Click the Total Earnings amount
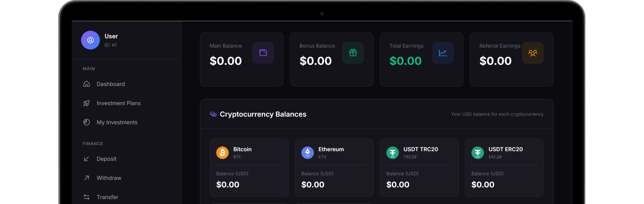This screenshot has width=644, height=204. pos(405,61)
